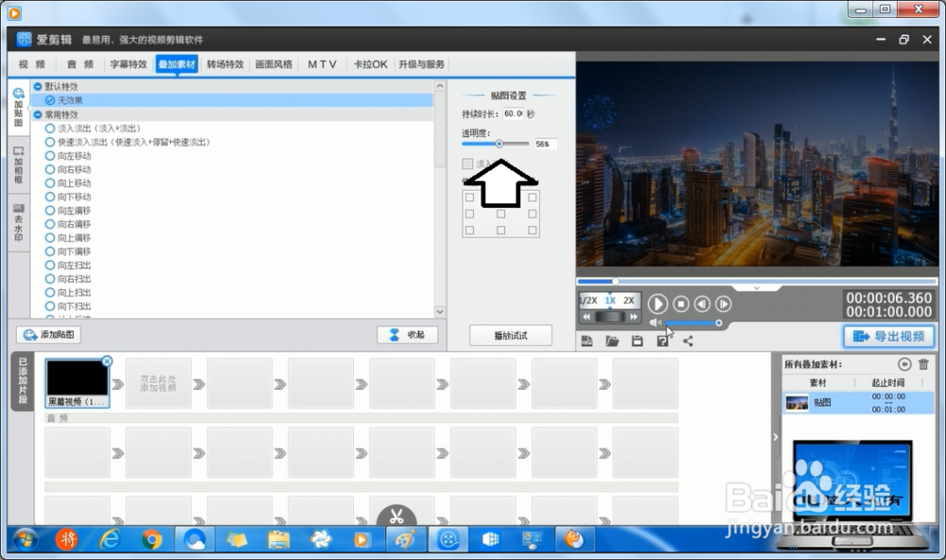The height and width of the screenshot is (560, 946).
Task: Pick the 向左偏移 effect
Action: (68, 211)
